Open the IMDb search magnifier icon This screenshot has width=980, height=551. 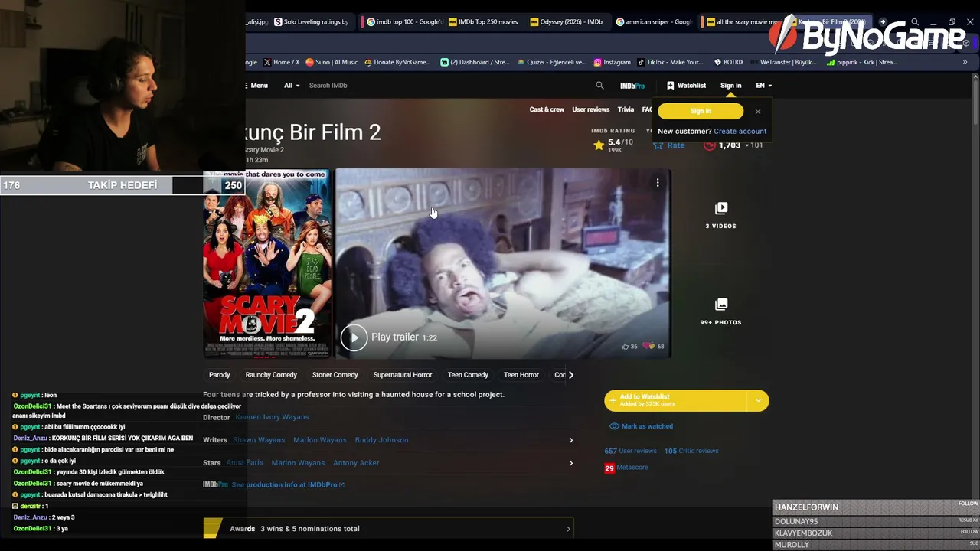(x=599, y=86)
